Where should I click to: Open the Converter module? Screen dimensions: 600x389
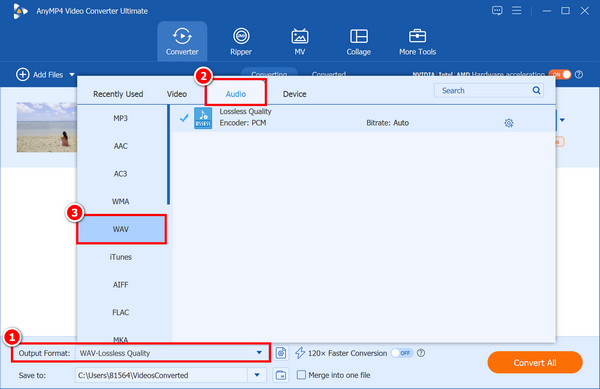pyautogui.click(x=182, y=41)
